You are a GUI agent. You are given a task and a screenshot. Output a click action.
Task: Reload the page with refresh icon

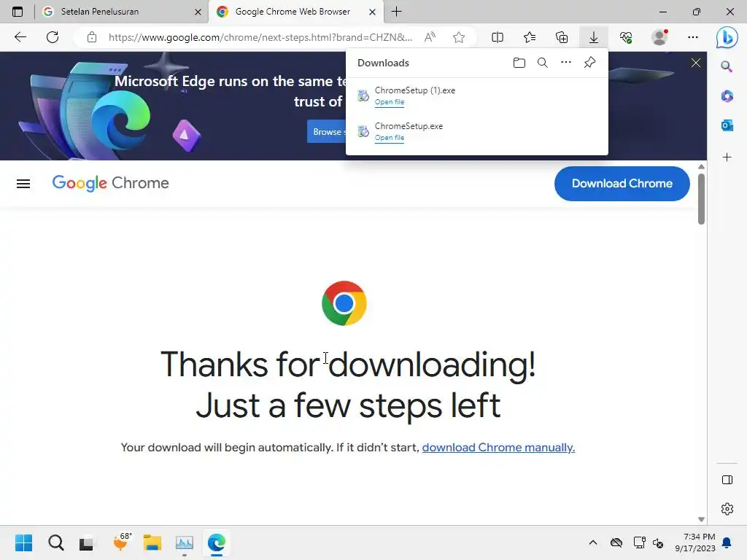53,37
